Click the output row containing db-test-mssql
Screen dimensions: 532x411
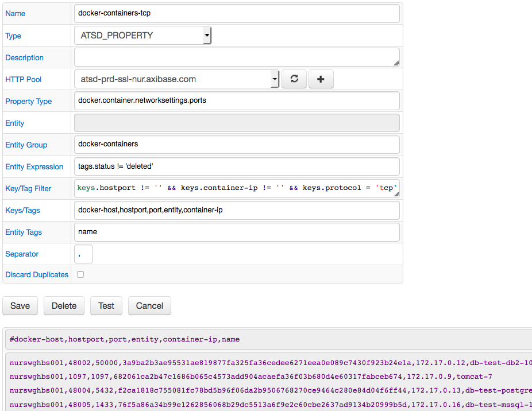(x=271, y=405)
